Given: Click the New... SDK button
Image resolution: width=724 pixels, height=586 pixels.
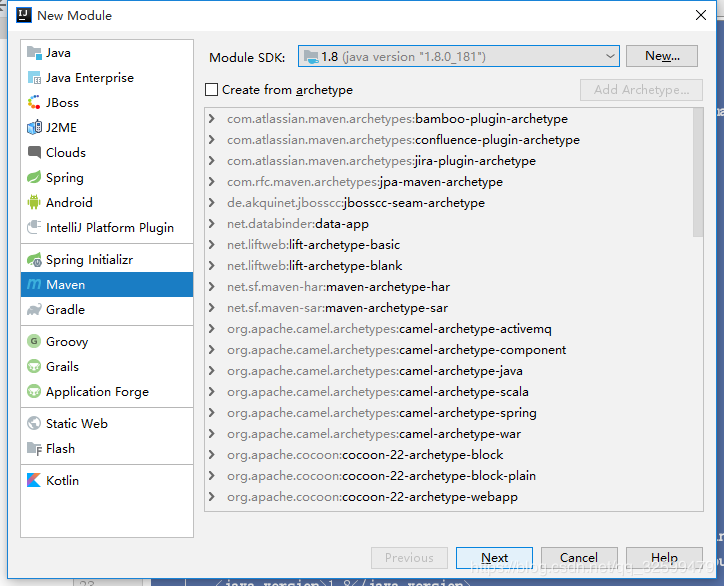Looking at the screenshot, I should (x=662, y=56).
